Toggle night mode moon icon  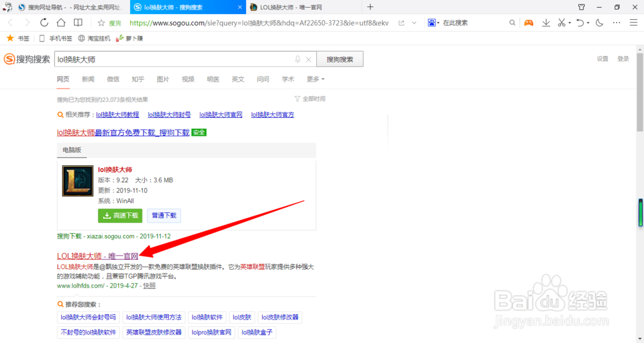[599, 23]
